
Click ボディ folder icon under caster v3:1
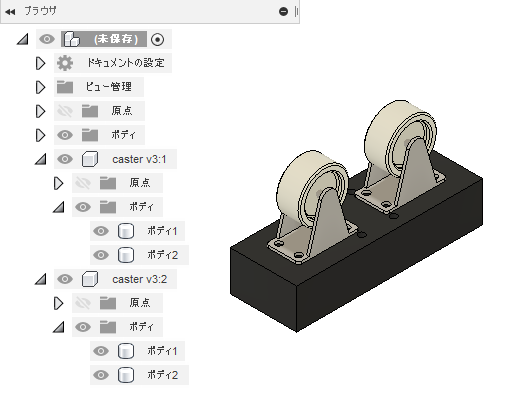click(x=108, y=207)
